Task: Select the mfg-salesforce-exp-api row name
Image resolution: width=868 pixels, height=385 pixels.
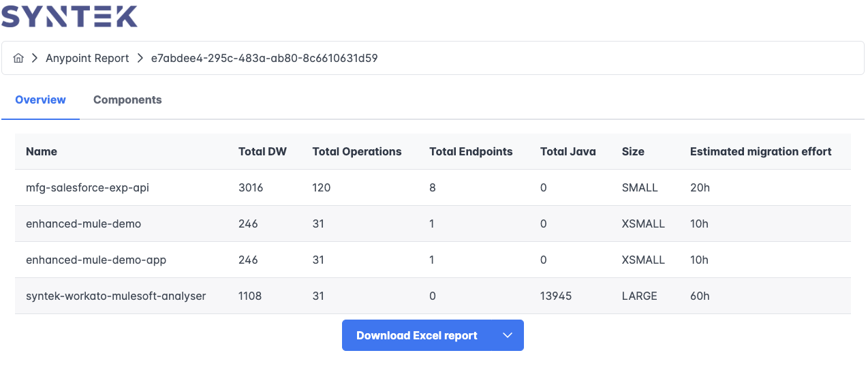Action: (87, 187)
